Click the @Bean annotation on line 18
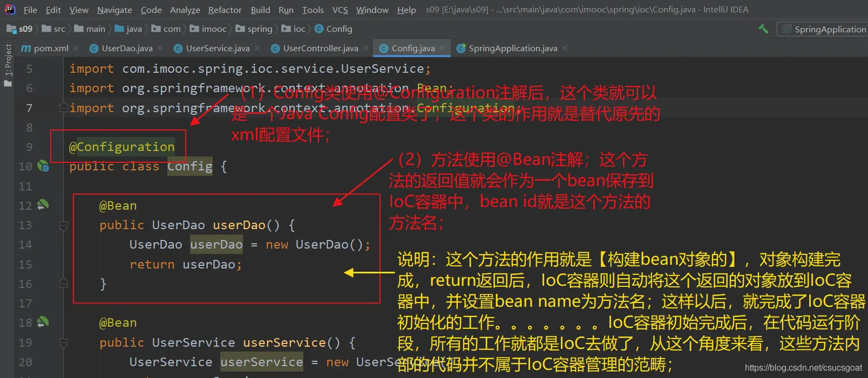Image resolution: width=868 pixels, height=378 pixels. pos(118,322)
